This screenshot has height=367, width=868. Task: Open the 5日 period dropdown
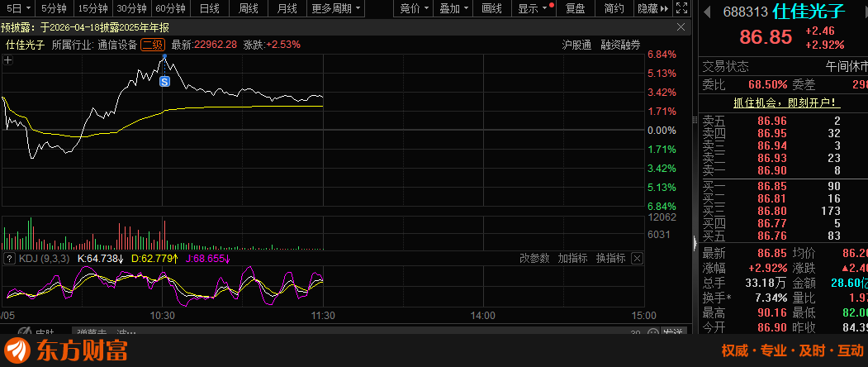click(17, 8)
